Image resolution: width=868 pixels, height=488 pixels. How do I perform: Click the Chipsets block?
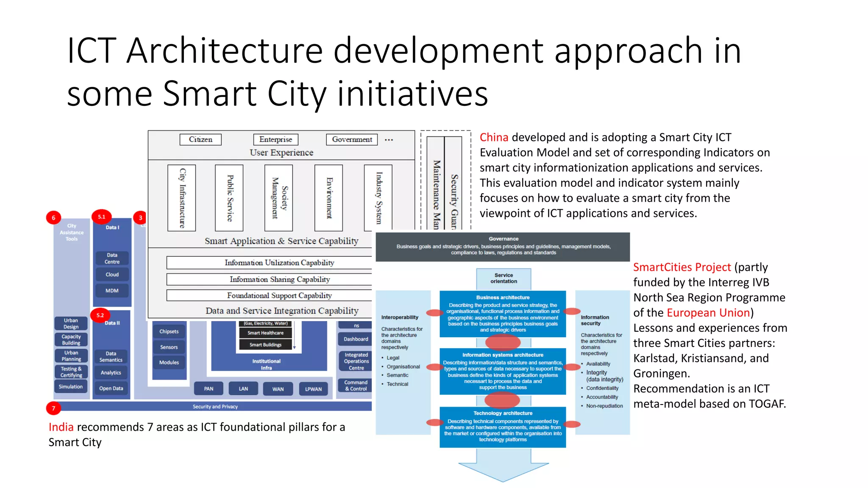(x=169, y=332)
